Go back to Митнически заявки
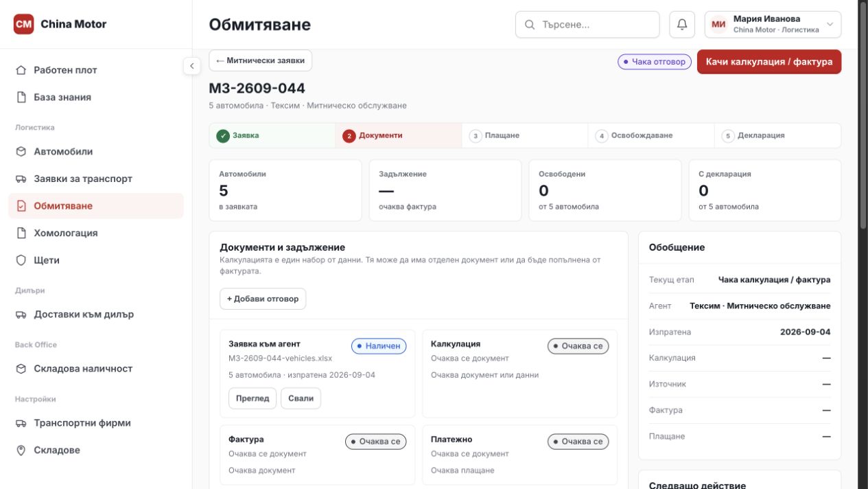868x489 pixels. coord(261,60)
